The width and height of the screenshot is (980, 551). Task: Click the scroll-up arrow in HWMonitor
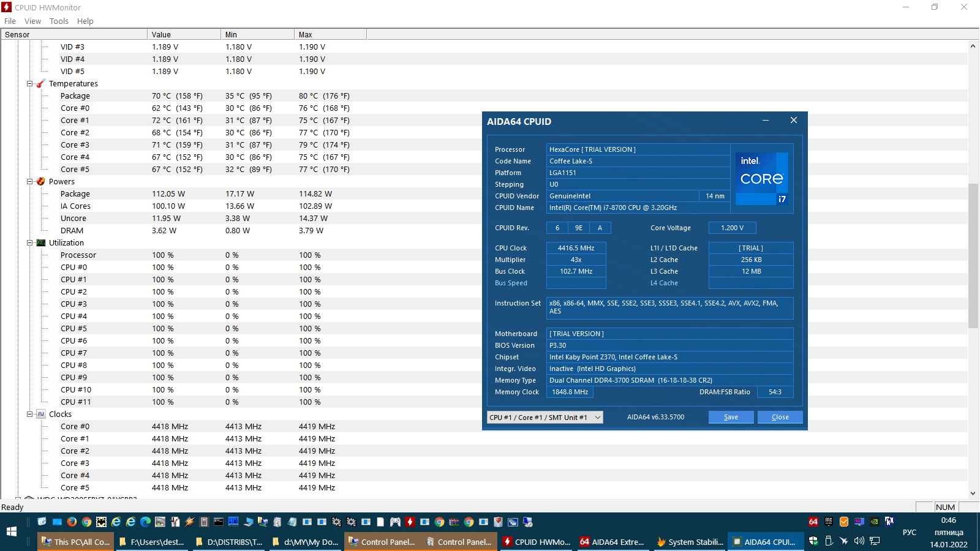973,46
